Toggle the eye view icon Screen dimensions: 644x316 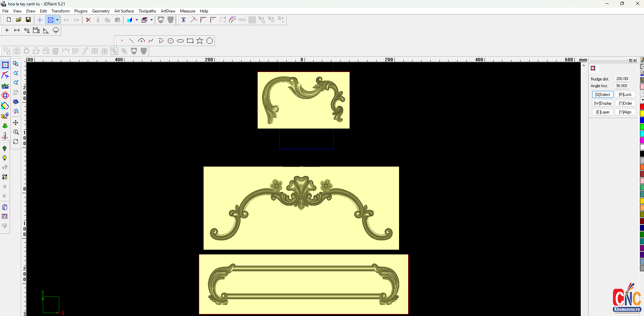[16, 102]
